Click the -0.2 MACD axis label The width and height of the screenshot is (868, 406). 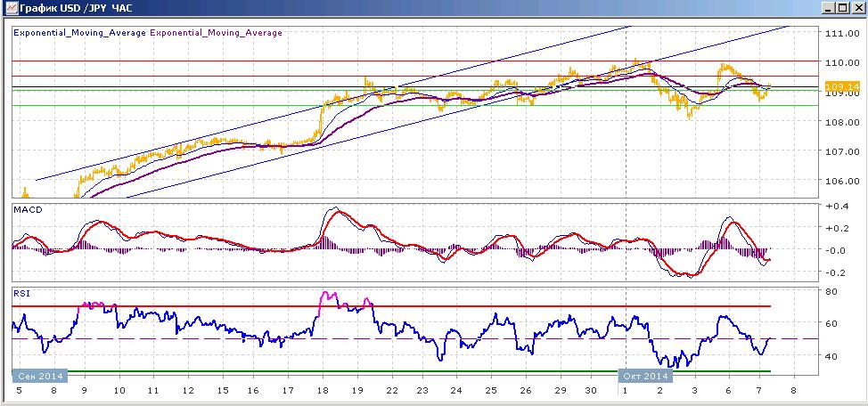point(834,272)
